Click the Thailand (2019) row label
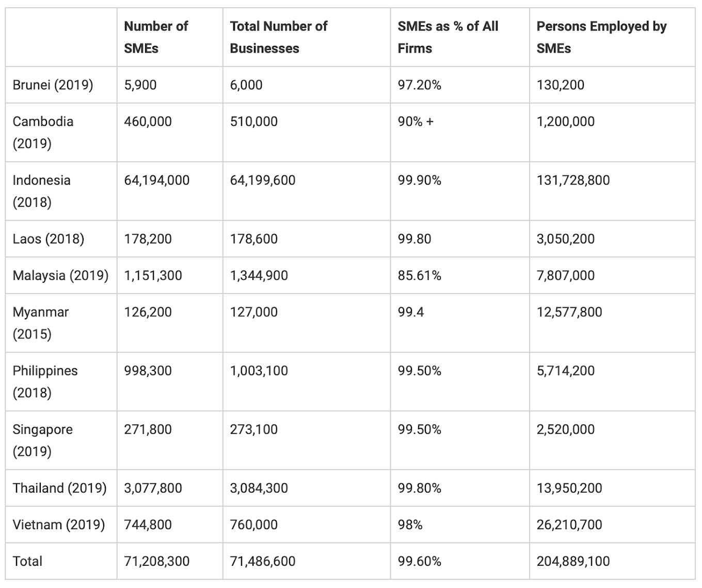The image size is (702, 588). coord(59,488)
